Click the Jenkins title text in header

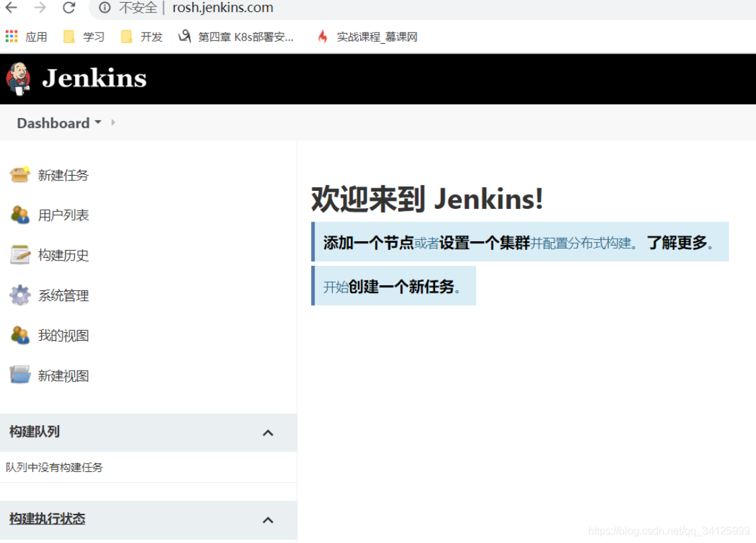point(94,78)
